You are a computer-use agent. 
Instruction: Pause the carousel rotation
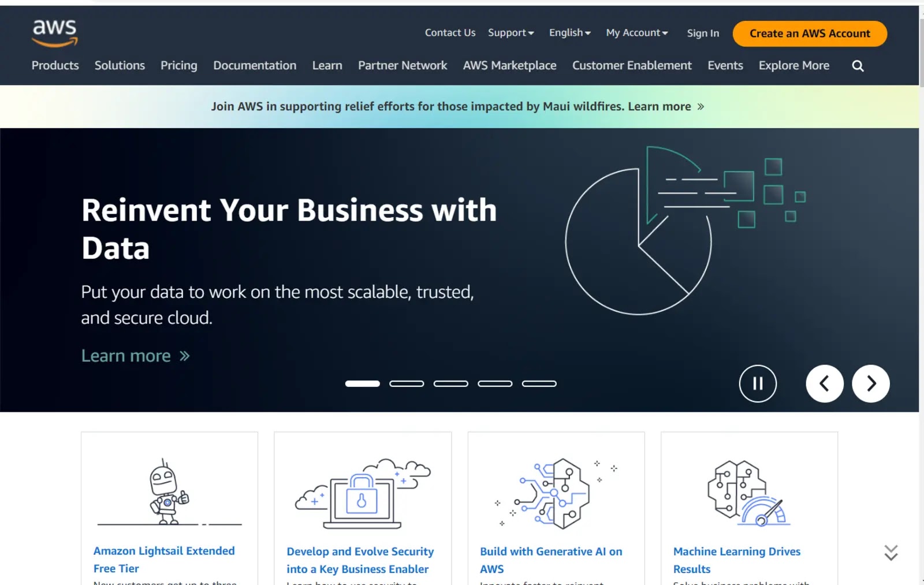tap(758, 383)
